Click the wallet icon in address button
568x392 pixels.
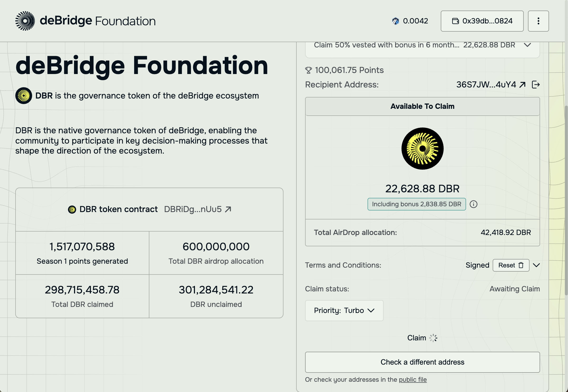click(x=456, y=21)
